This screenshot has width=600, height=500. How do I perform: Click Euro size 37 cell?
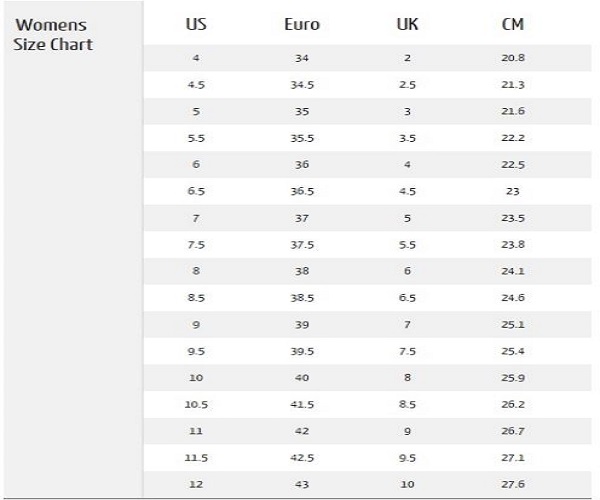click(302, 218)
